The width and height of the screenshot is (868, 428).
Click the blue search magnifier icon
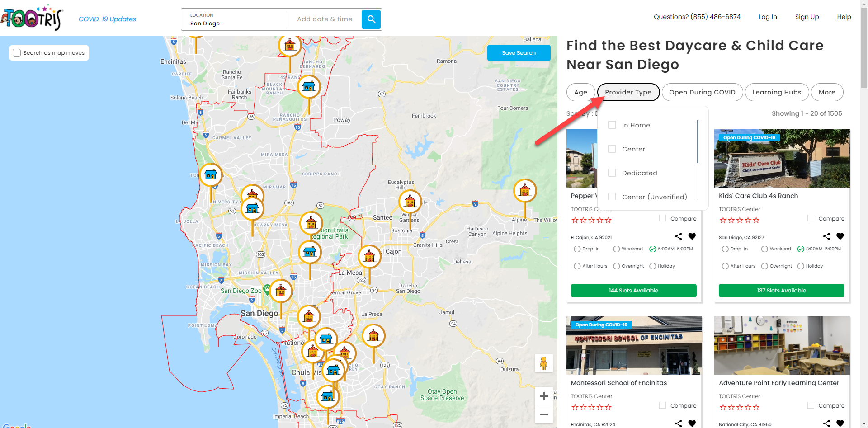(371, 19)
